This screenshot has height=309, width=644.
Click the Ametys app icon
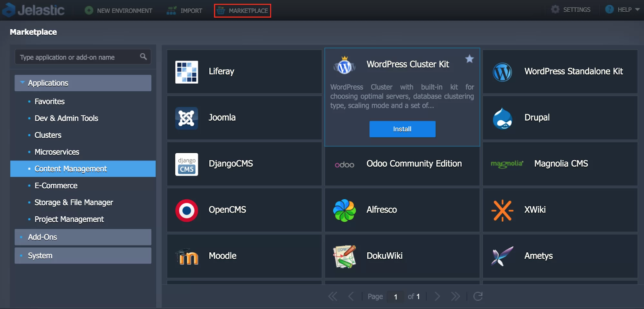(502, 256)
